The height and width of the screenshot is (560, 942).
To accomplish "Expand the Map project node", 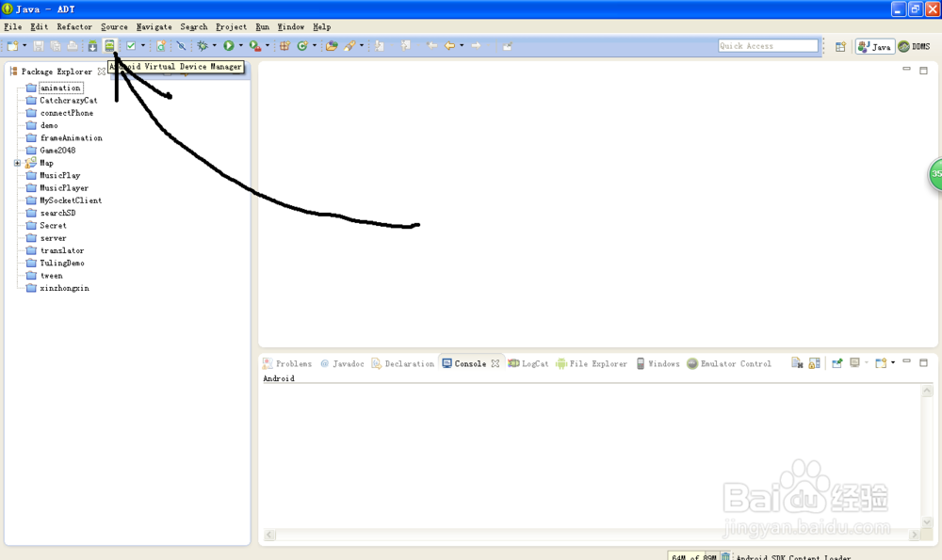I will click(x=17, y=163).
